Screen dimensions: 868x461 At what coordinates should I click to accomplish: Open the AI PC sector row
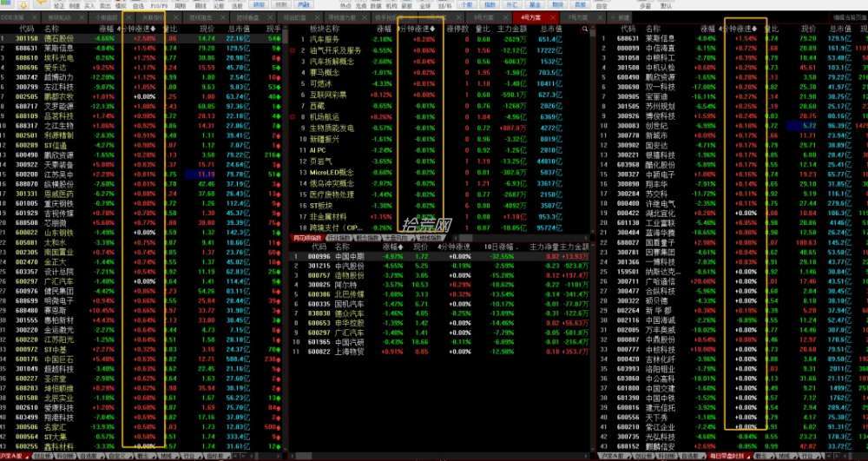click(x=440, y=150)
